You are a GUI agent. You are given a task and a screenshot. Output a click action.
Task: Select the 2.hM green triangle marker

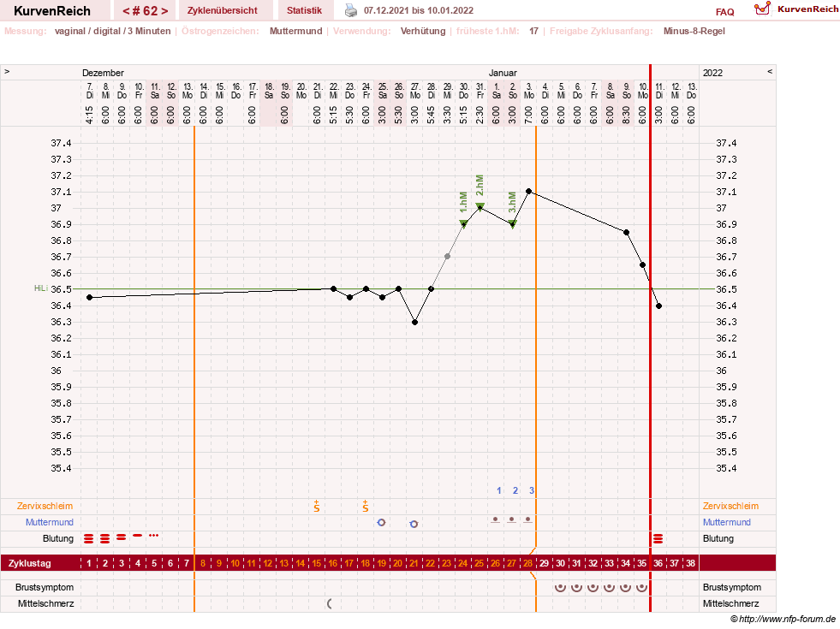point(480,206)
